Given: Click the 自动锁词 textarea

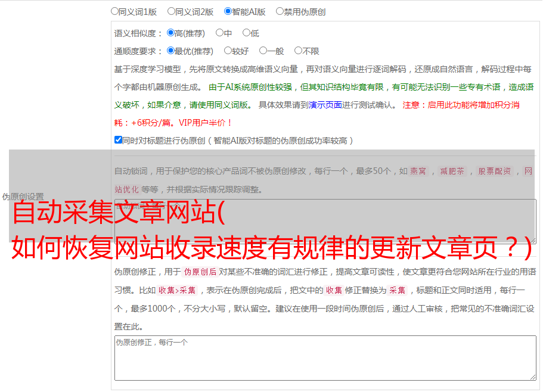Looking at the screenshot, I should 325,222.
